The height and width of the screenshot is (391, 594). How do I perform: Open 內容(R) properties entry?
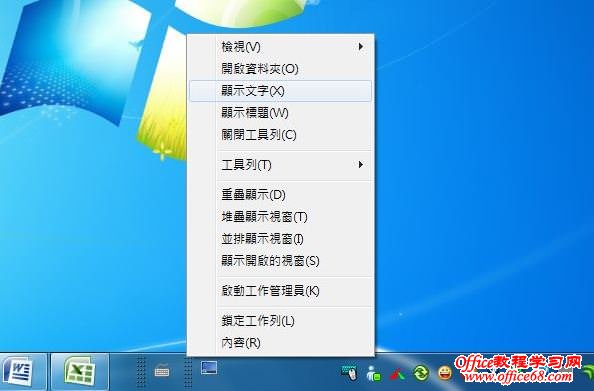point(280,343)
